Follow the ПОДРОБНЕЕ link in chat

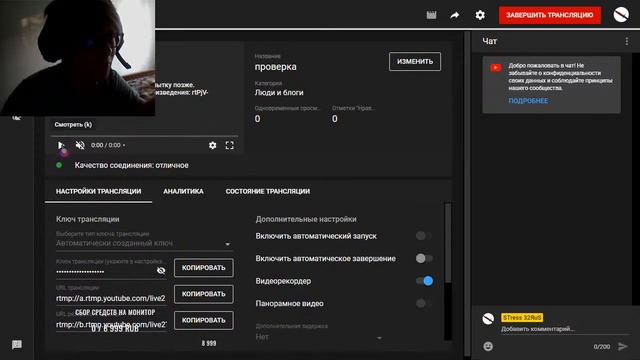click(528, 101)
